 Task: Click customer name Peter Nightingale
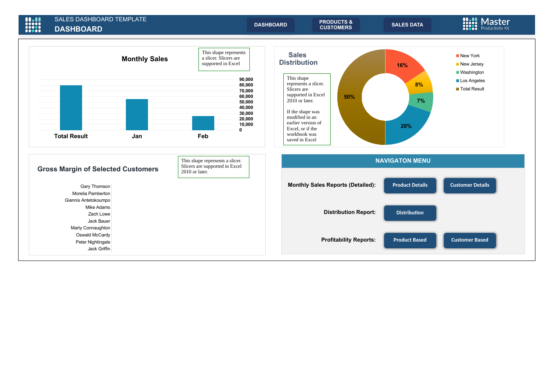click(x=93, y=242)
